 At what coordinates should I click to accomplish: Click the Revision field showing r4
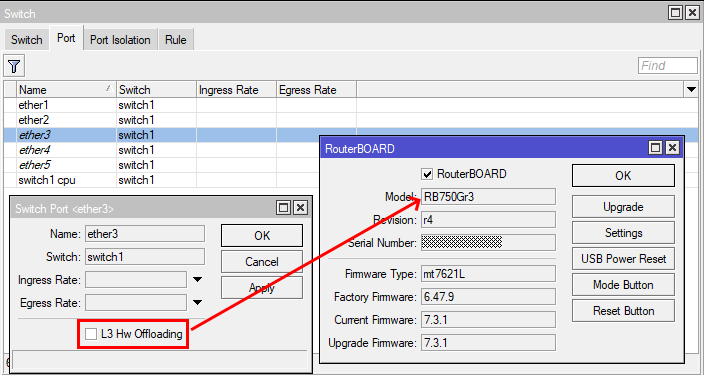click(x=488, y=220)
